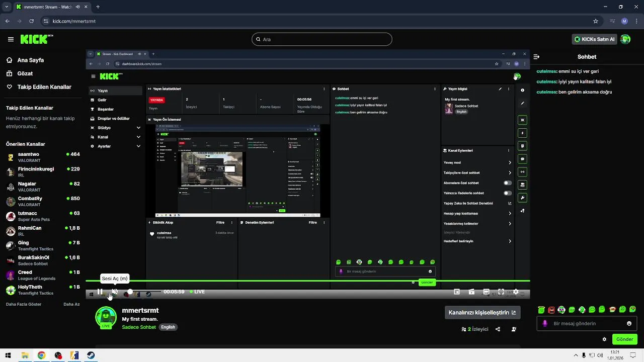This screenshot has height=362, width=644.
Task: Open the Chrome three-dot menu
Action: [636, 21]
